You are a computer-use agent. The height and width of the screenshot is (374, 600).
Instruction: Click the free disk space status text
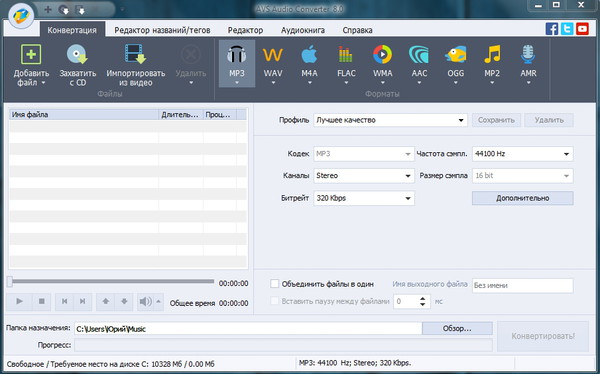coord(111,364)
